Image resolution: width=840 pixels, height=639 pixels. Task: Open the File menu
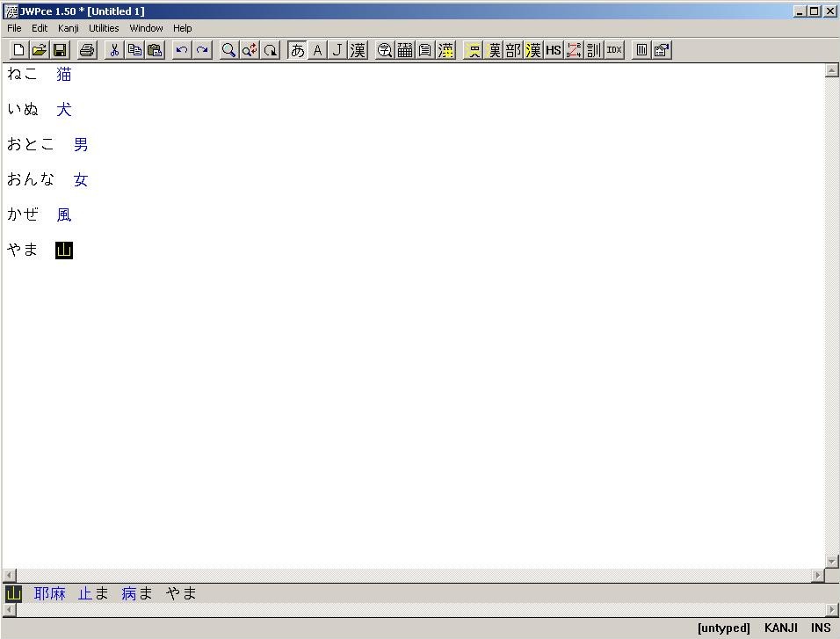click(x=14, y=28)
